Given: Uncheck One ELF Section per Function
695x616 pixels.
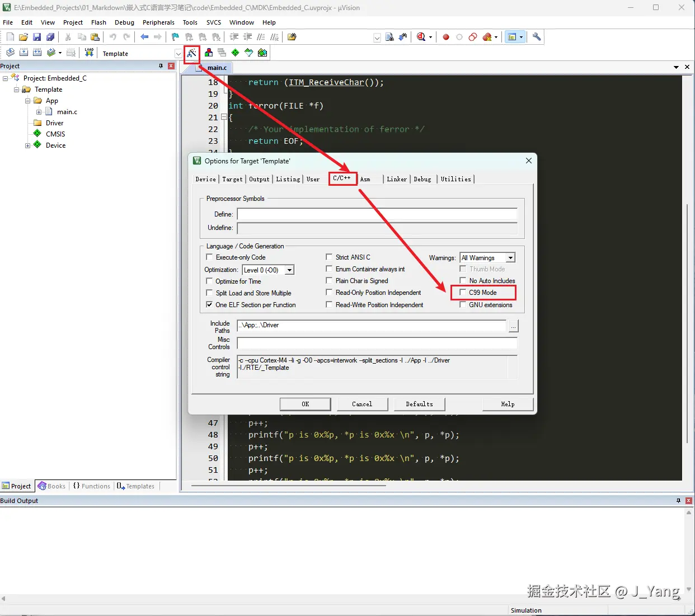Looking at the screenshot, I should click(210, 305).
